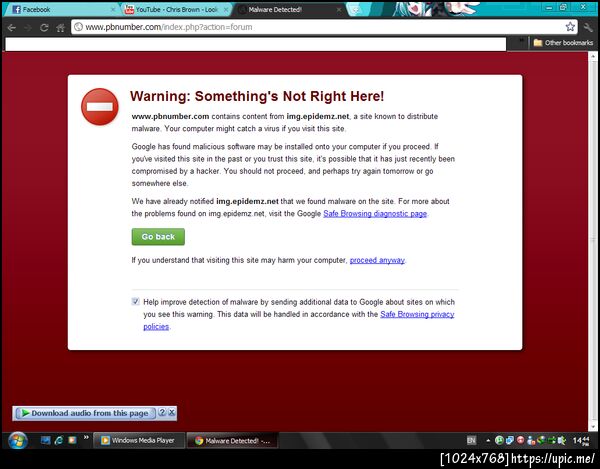Show hidden system tray icons
This screenshot has width=600, height=469.
point(488,441)
